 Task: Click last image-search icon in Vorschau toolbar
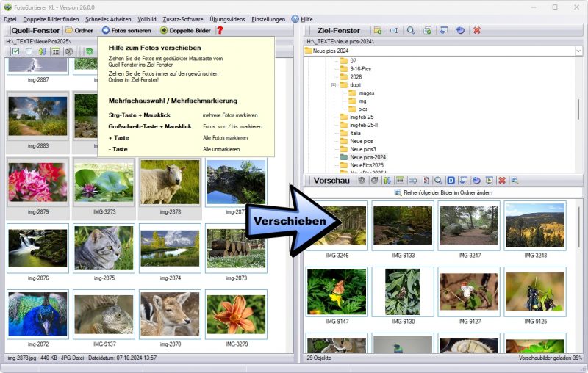click(515, 181)
